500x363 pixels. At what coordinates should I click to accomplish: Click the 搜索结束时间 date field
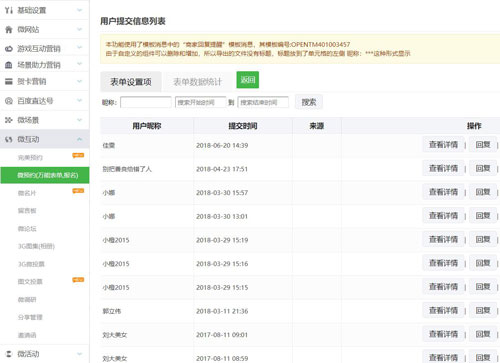pos(263,102)
